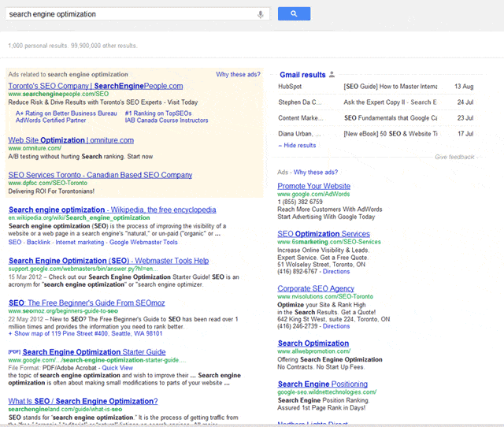Click Directions for 642 King St West
Image resolution: width=504 pixels, height=427 pixels.
pos(336,326)
